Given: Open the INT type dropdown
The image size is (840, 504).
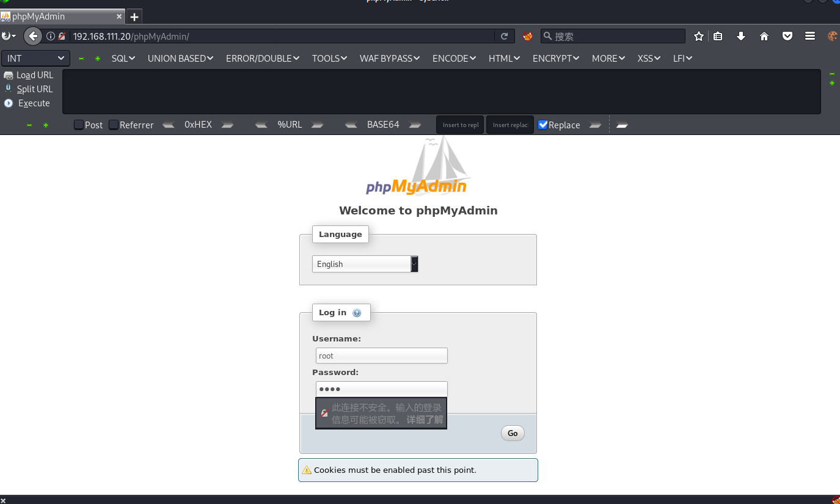Looking at the screenshot, I should coord(35,58).
